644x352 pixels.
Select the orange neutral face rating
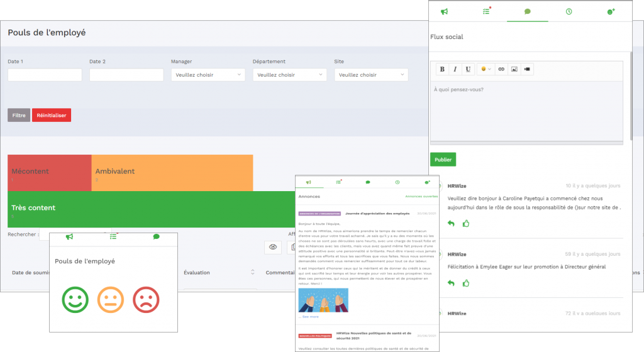click(x=111, y=299)
